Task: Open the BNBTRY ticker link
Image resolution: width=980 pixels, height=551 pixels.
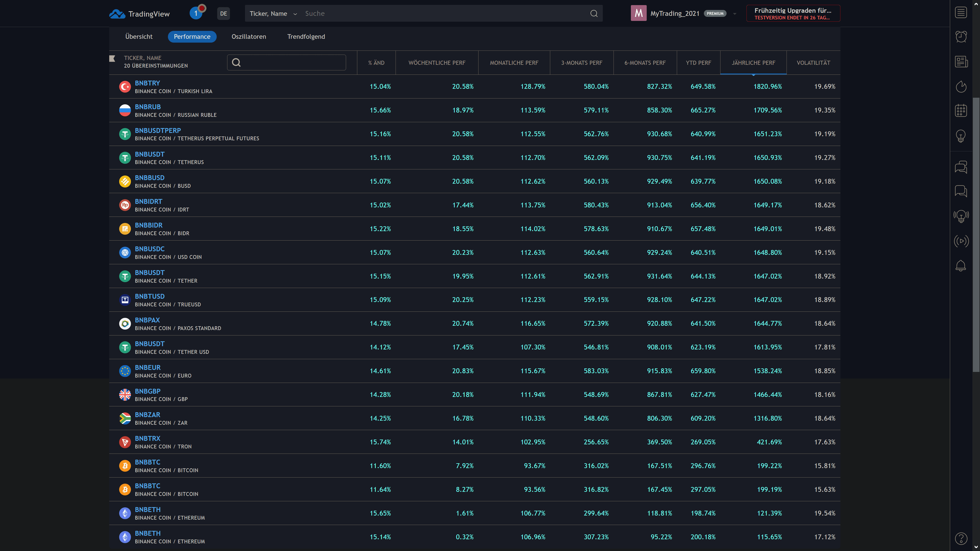Action: [147, 83]
